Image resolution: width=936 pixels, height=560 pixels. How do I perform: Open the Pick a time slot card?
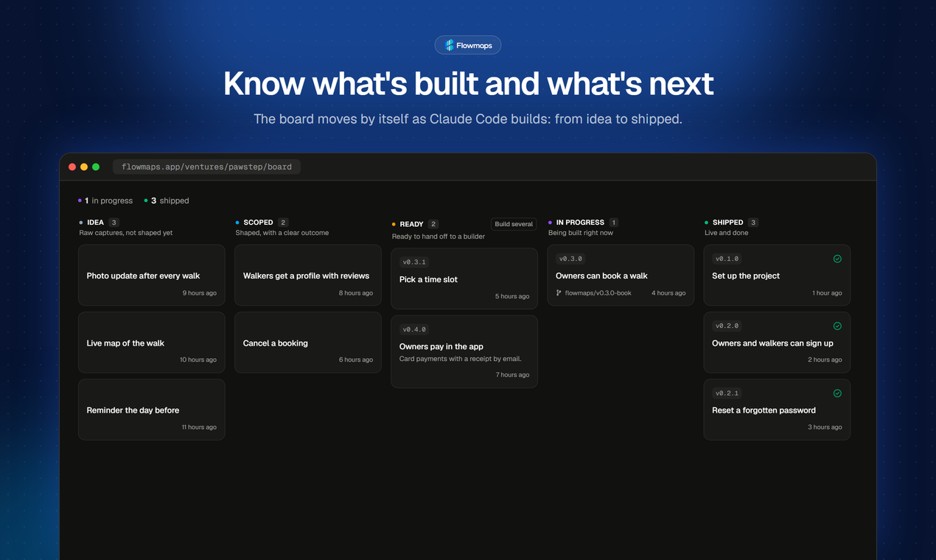464,279
